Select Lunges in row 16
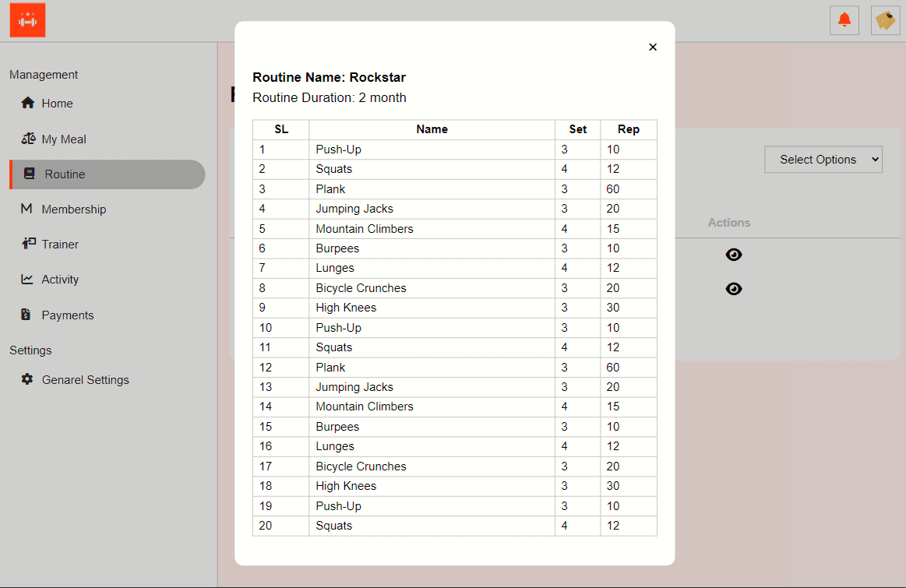Image resolution: width=906 pixels, height=588 pixels. tap(335, 446)
